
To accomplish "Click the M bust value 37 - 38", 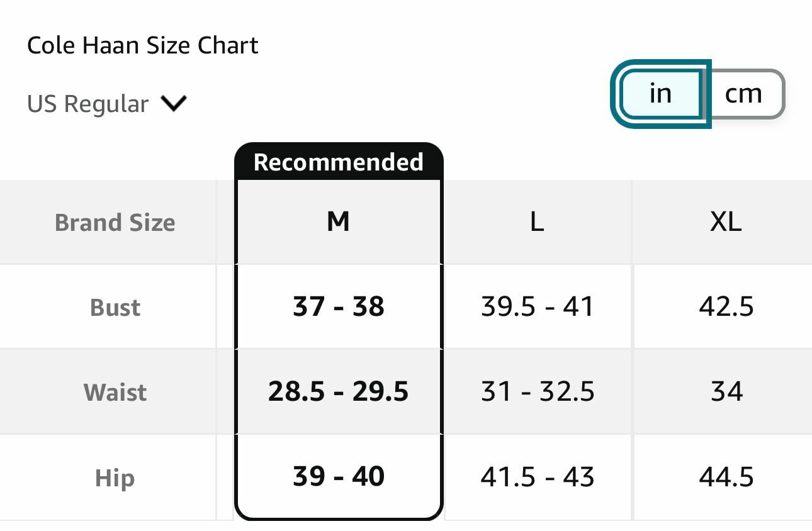I will [x=338, y=307].
